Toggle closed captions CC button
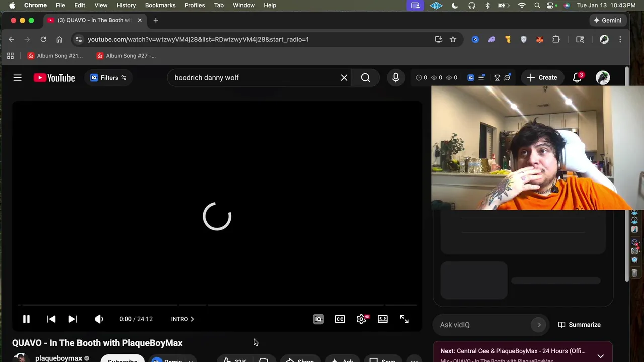This screenshot has height=362, width=644. pos(340,319)
